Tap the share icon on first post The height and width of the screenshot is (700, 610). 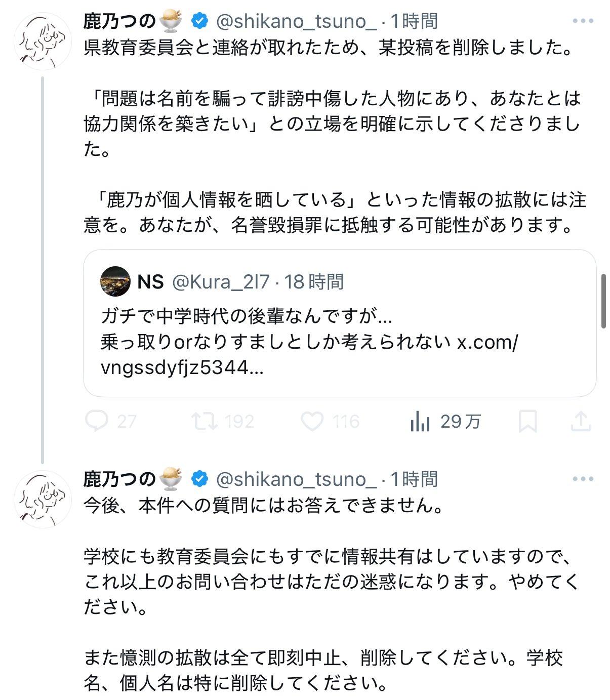[x=581, y=421]
